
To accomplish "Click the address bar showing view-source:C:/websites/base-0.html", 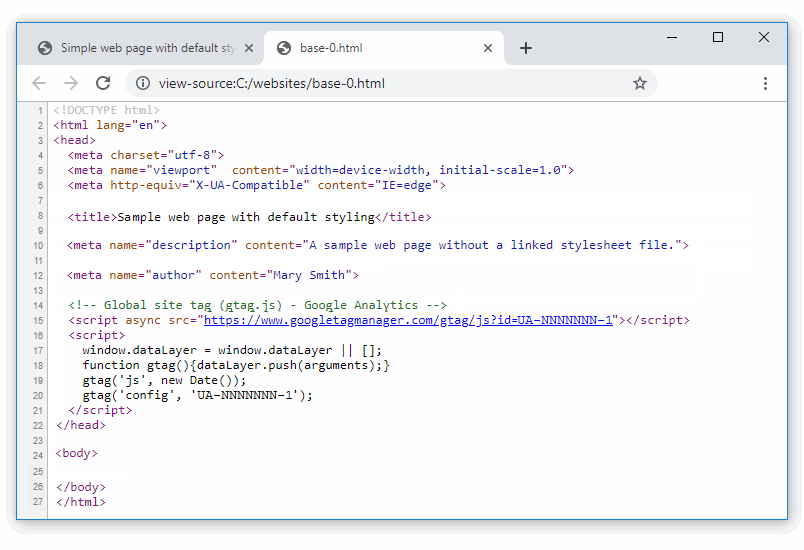I will click(391, 83).
